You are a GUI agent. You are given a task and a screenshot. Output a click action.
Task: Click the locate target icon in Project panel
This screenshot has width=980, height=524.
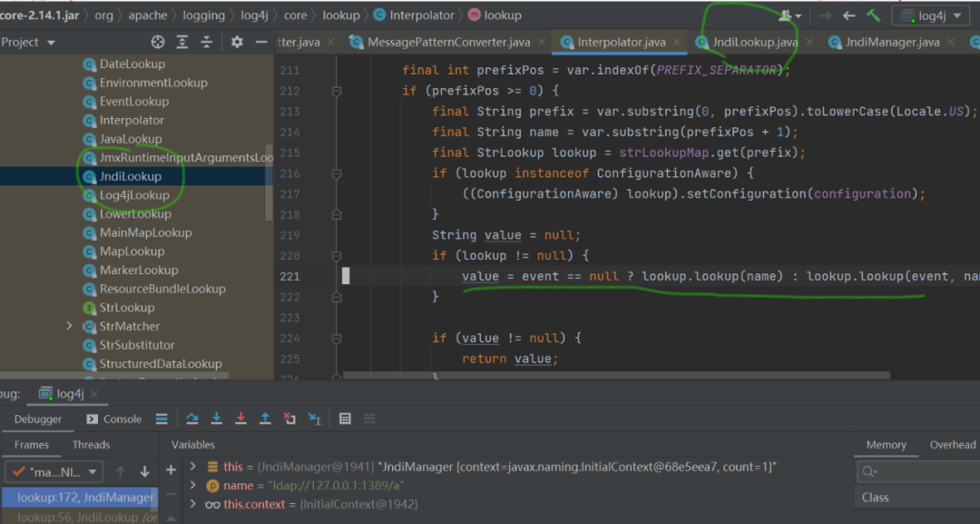coord(158,42)
